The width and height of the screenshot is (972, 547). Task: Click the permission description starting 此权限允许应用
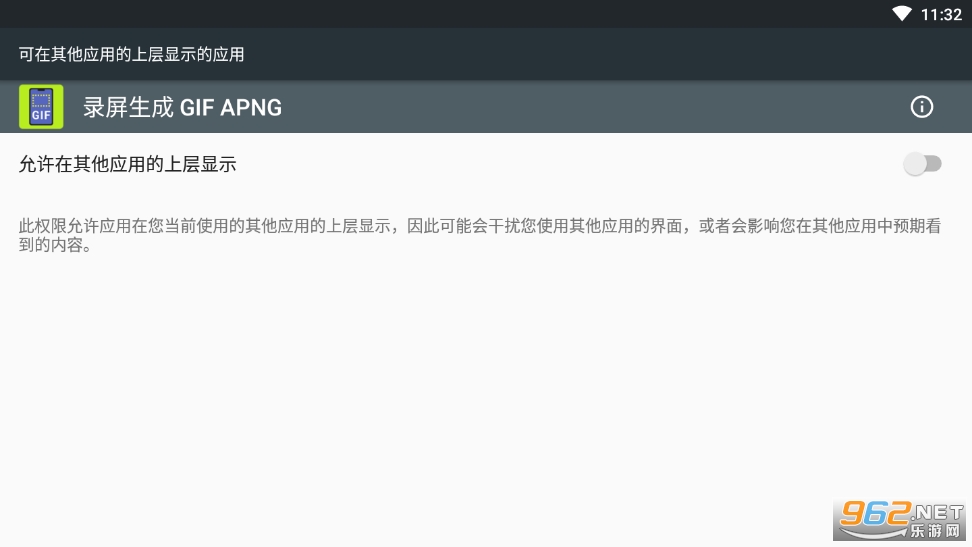(480, 235)
